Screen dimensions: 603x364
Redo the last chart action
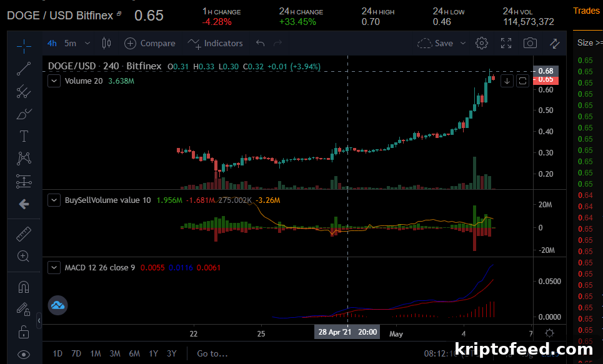(277, 43)
